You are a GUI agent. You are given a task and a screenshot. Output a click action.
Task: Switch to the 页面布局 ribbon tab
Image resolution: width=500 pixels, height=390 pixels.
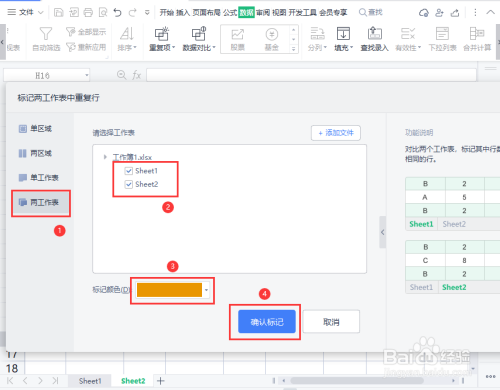click(x=206, y=13)
